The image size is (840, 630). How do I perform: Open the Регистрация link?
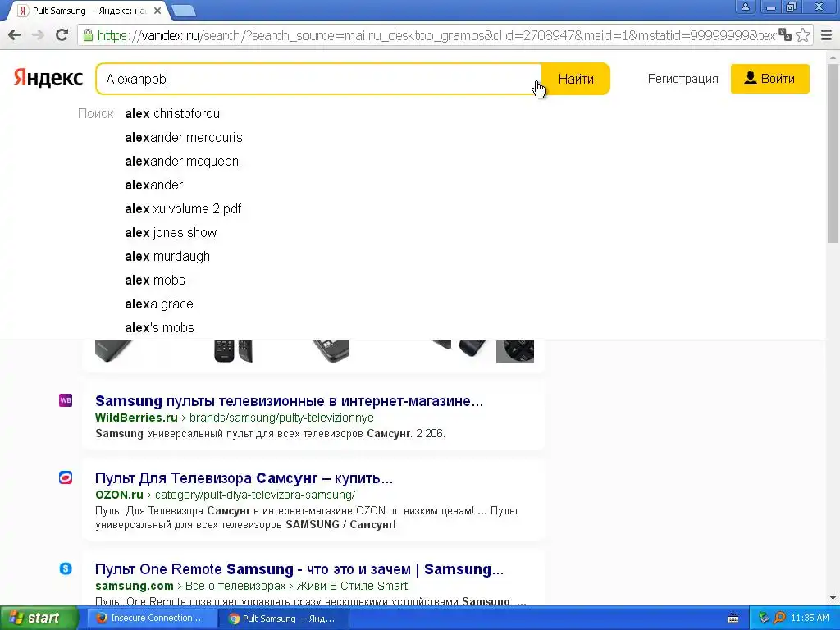pyautogui.click(x=682, y=79)
